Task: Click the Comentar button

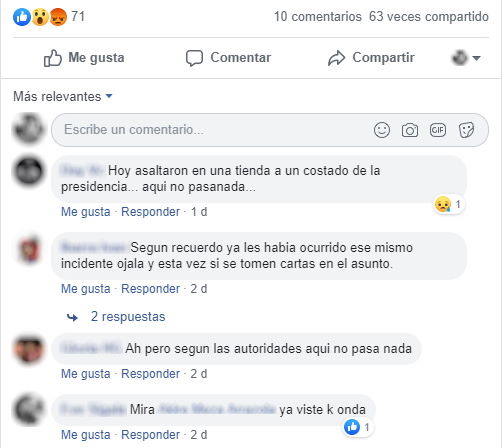Action: pyautogui.click(x=228, y=58)
